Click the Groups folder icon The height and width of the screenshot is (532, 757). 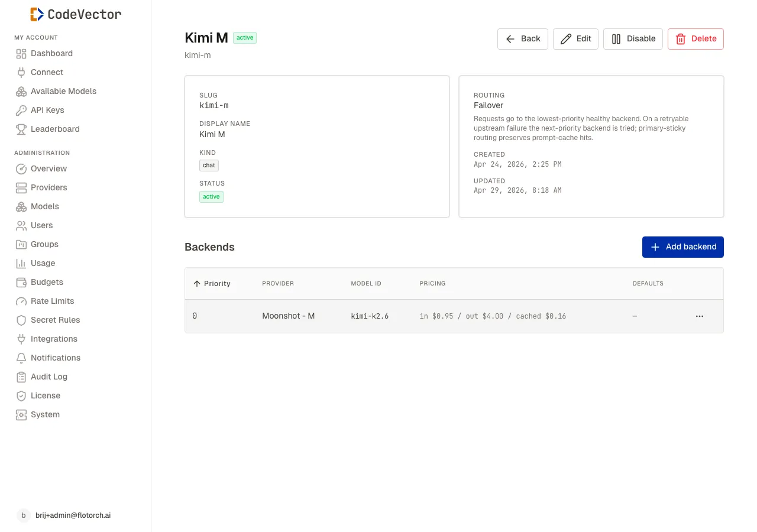pos(21,244)
